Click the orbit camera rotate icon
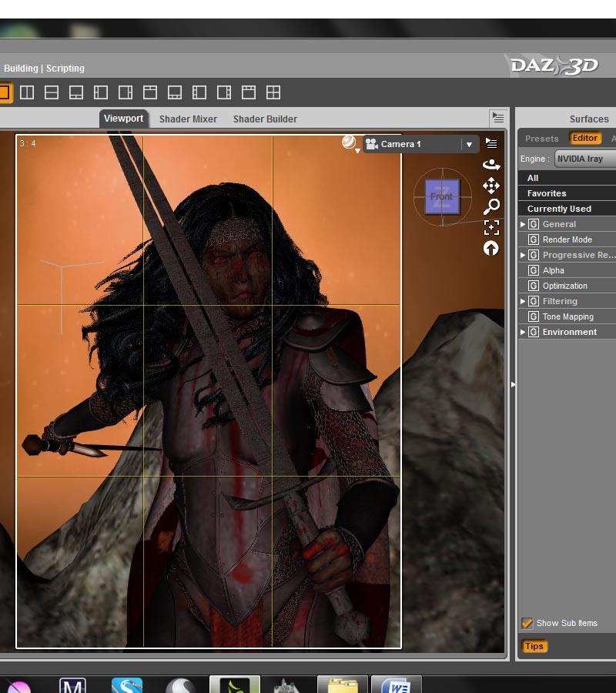 click(x=490, y=164)
